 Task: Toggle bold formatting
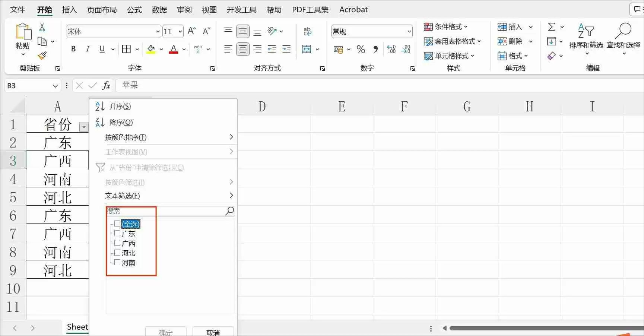point(73,49)
